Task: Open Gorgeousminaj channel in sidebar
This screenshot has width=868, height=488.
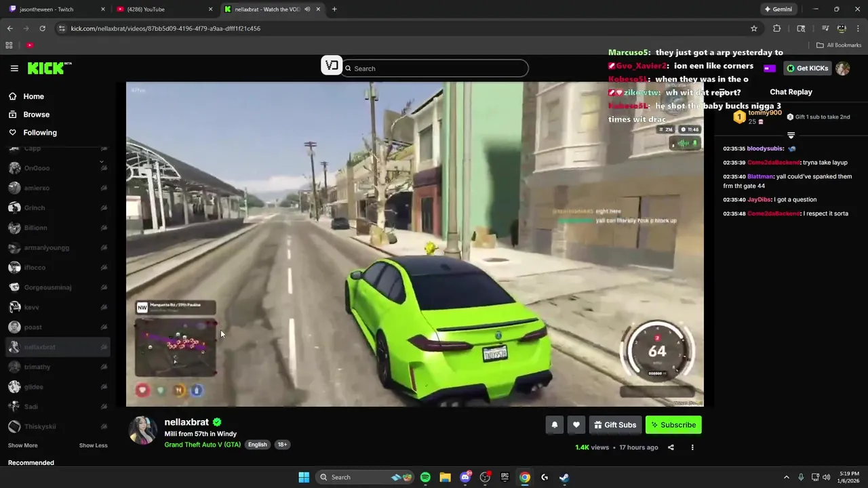Action: pyautogui.click(x=58, y=287)
